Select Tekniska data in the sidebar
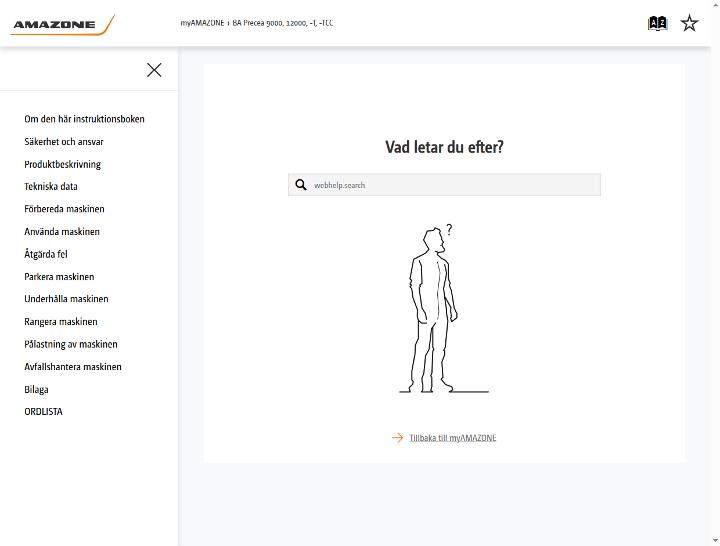The image size is (720, 546). [x=51, y=186]
